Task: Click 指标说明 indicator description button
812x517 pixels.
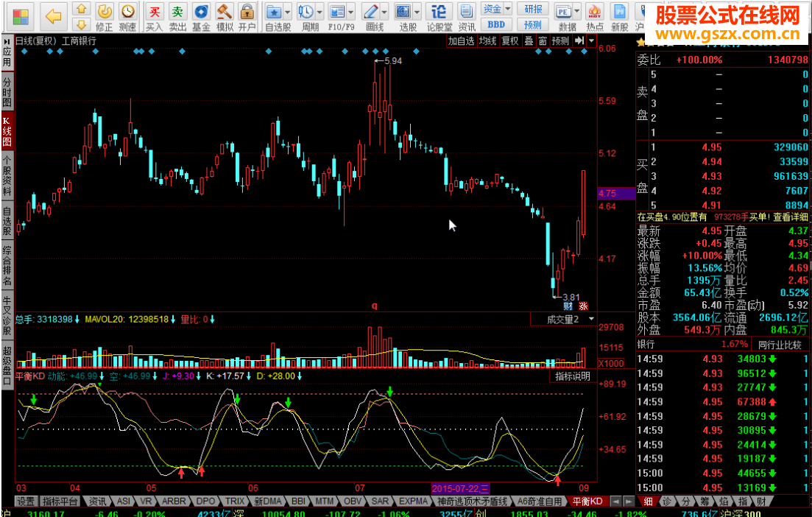Action: 572,376
